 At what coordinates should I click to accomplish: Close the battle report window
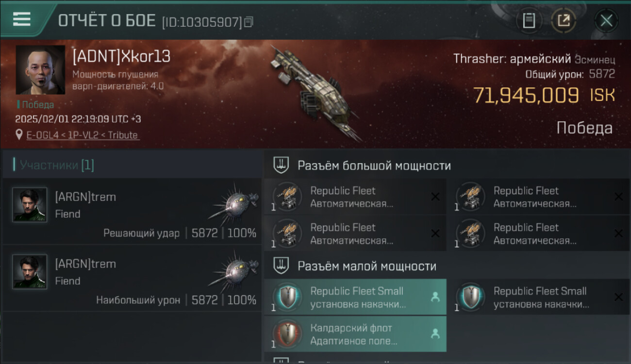click(606, 20)
